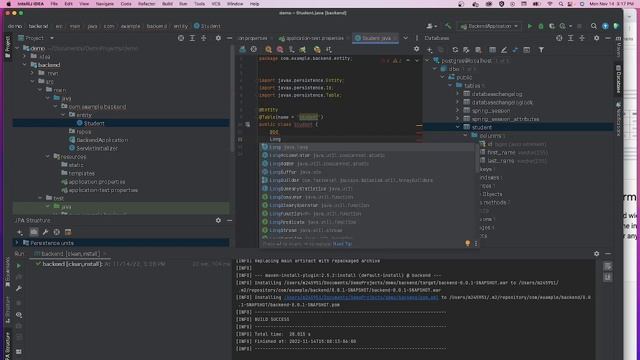Screen dimensions: 640x360
Task: Rerun the Maven build in Run panel
Action: click(x=19, y=266)
